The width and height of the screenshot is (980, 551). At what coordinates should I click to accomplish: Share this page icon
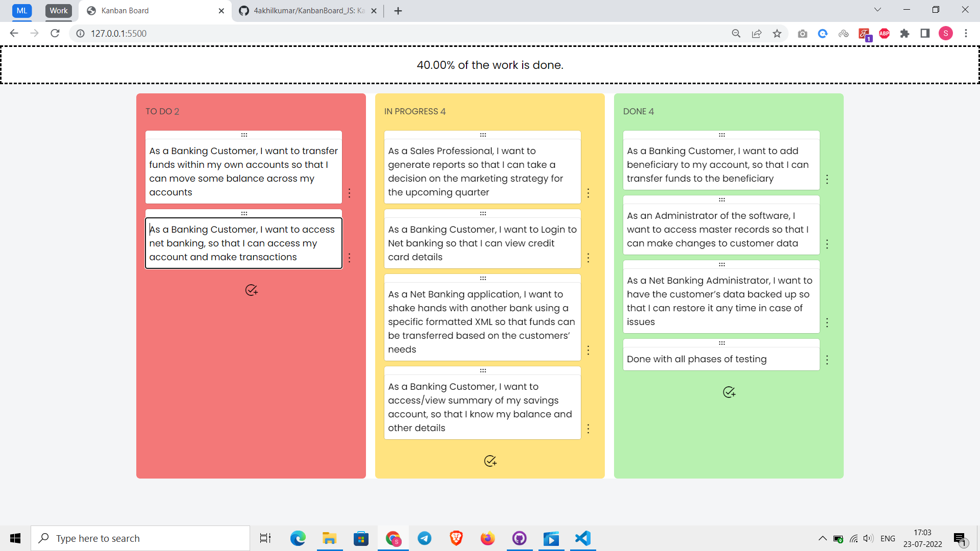point(756,34)
